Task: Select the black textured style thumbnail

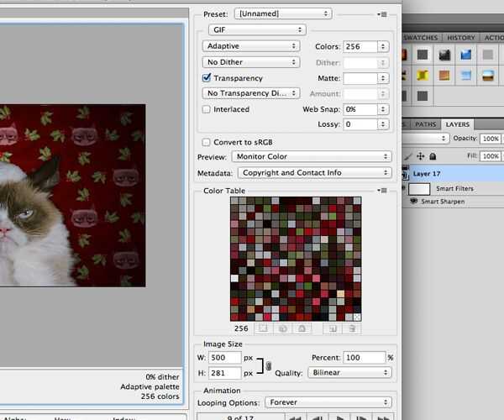Action: [x=444, y=55]
